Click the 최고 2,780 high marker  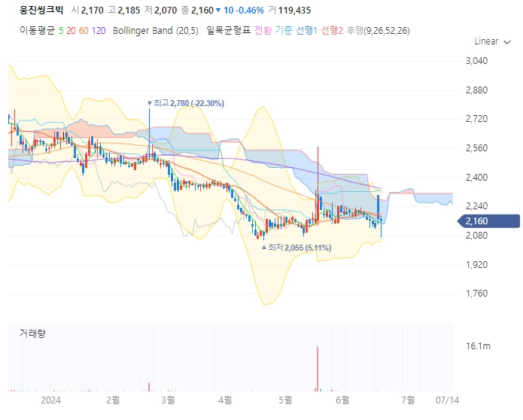(186, 103)
